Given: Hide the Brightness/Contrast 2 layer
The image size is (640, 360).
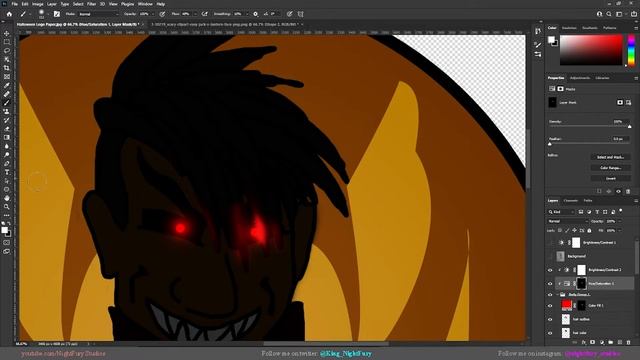Looking at the screenshot, I should [550, 270].
